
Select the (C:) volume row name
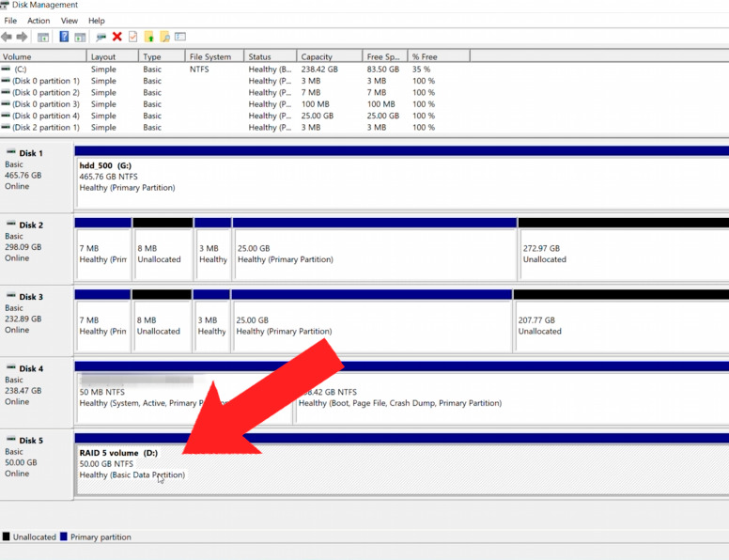pyautogui.click(x=20, y=69)
